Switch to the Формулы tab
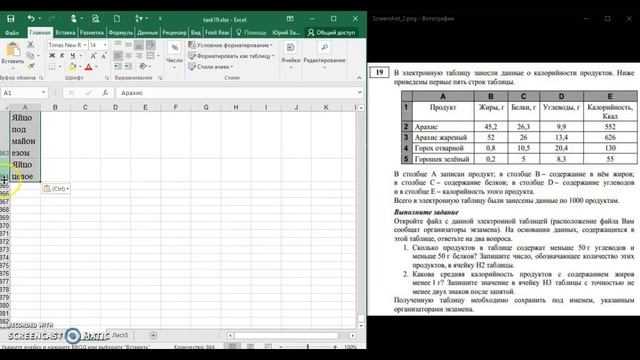The image size is (640, 360). 120,32
